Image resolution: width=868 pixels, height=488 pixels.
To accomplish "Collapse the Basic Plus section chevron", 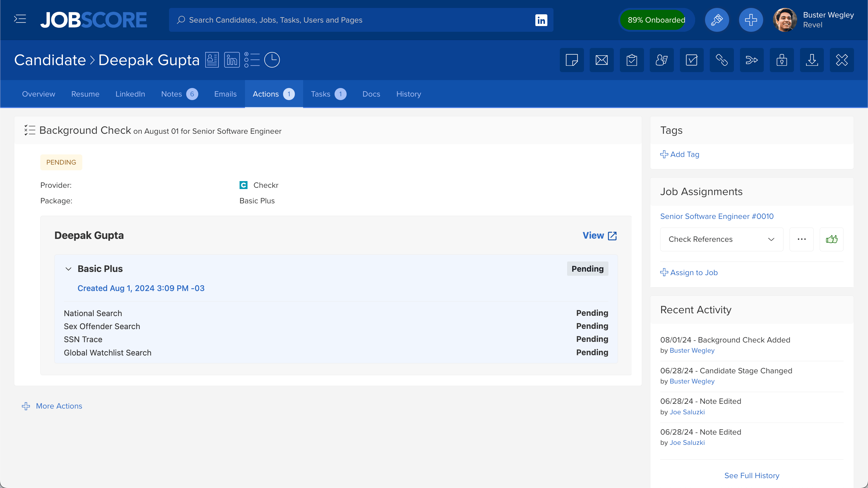I will point(68,269).
